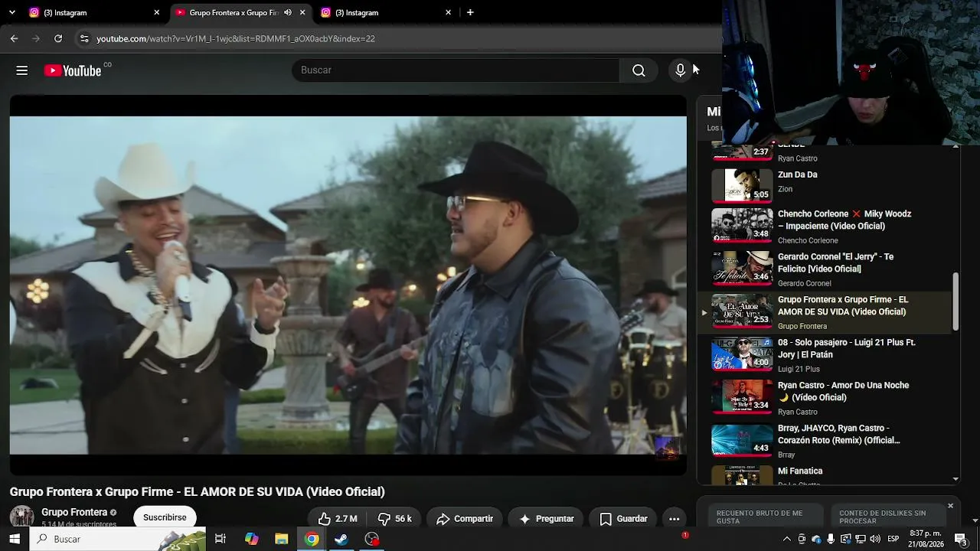Close the first Instagram tab
This screenshot has height=551, width=980.
157,12
